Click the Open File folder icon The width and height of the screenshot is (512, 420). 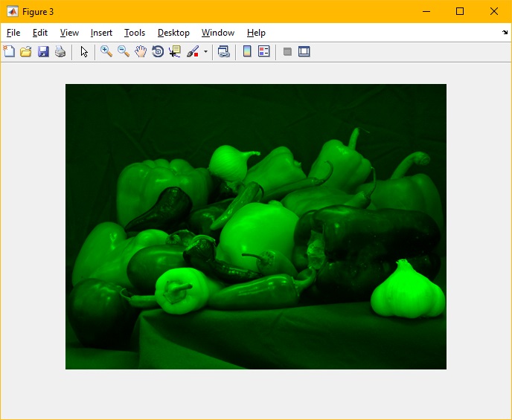click(26, 51)
